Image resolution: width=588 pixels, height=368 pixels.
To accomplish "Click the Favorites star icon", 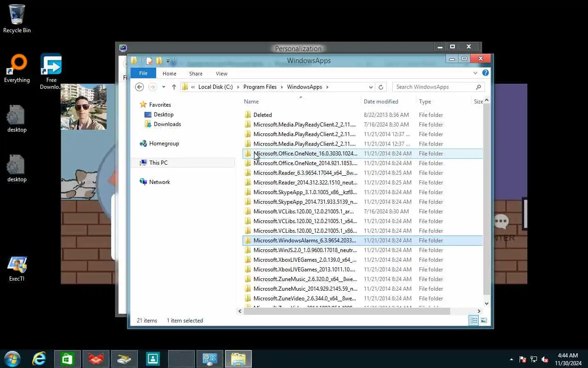I will (x=143, y=105).
